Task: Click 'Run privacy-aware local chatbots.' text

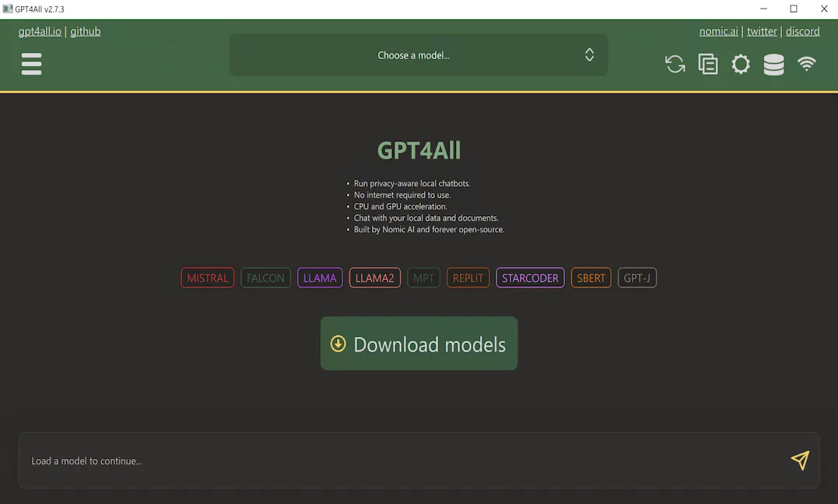Action: (412, 184)
